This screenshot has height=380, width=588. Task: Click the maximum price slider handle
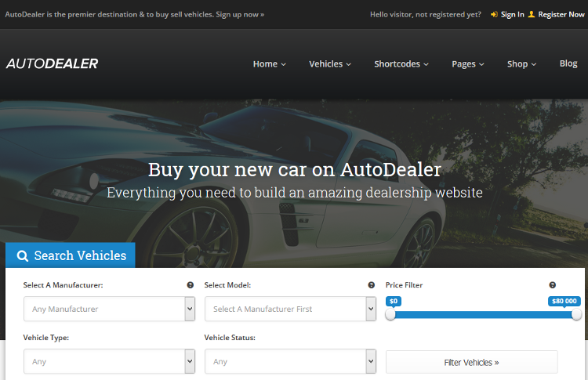tap(576, 314)
